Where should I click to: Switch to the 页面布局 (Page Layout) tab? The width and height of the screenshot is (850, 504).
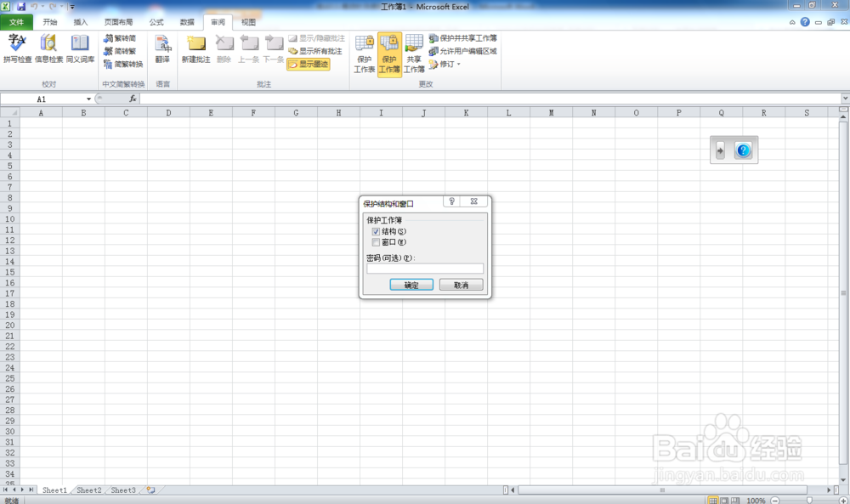(x=118, y=22)
